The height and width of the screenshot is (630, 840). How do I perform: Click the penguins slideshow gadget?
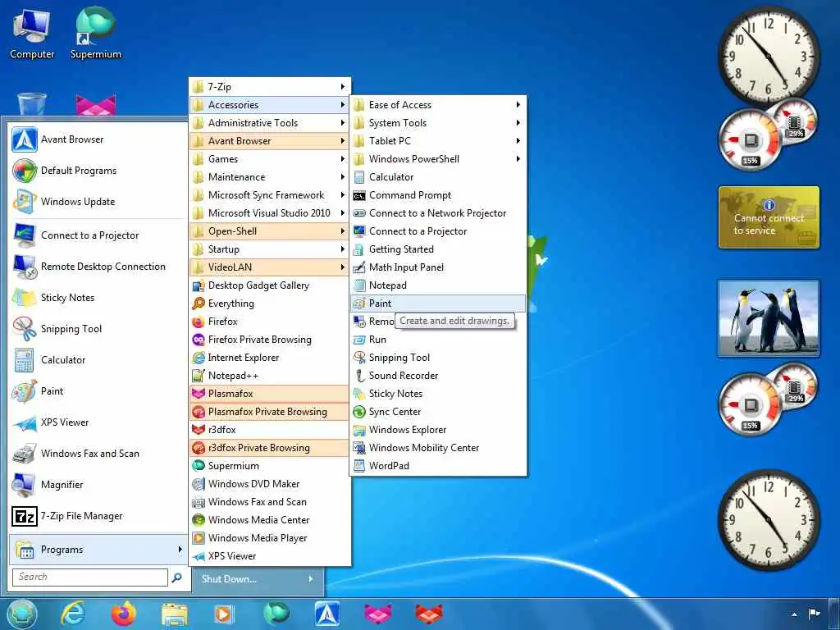point(768,318)
